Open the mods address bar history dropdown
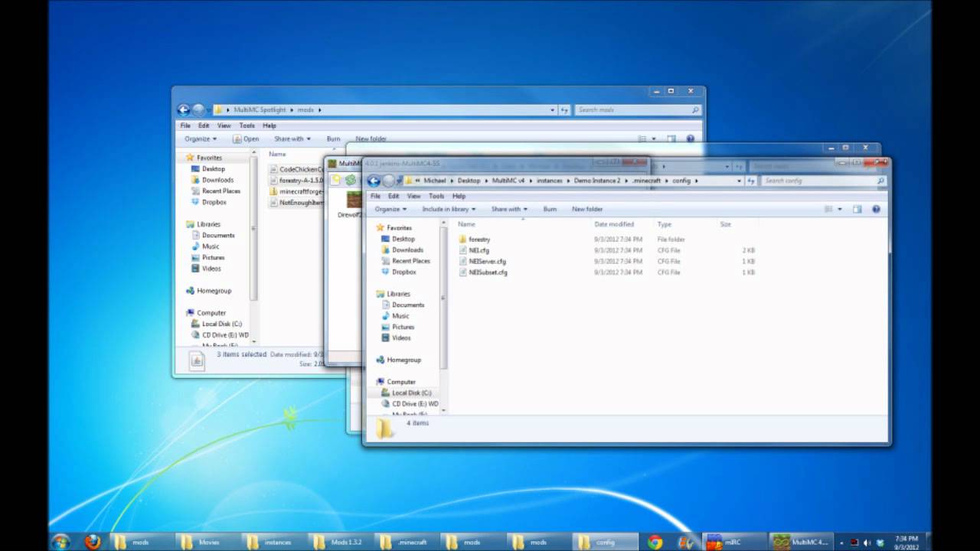980x551 pixels. pos(553,109)
